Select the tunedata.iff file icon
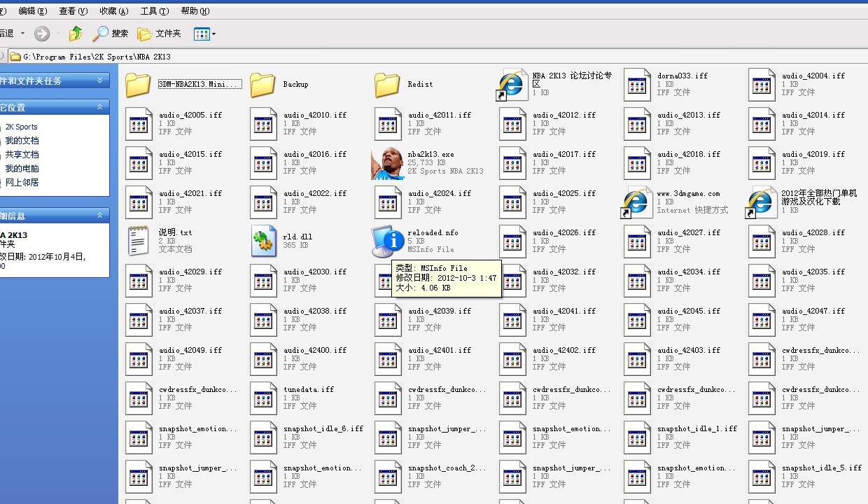868x504 pixels. click(x=263, y=398)
